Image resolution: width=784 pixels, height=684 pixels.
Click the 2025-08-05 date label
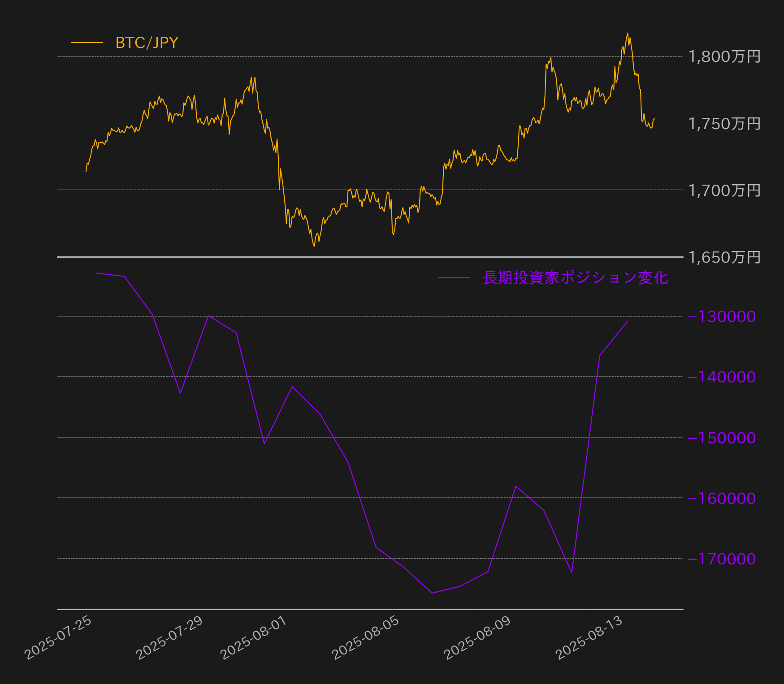[366, 637]
